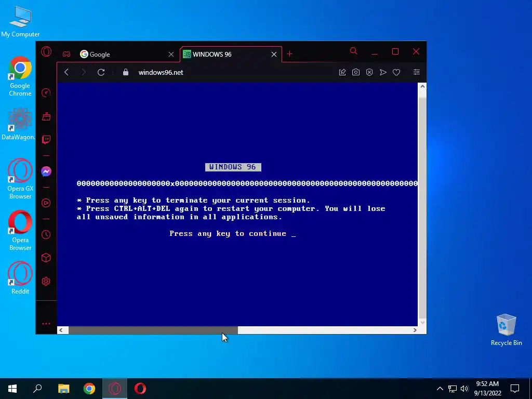The height and width of the screenshot is (399, 532).
Task: Click "Press any key to continue" text
Action: (x=228, y=233)
